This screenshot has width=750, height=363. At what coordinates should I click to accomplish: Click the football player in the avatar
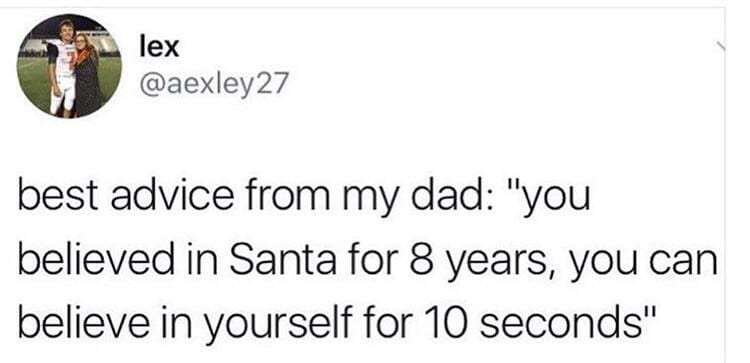click(62, 67)
